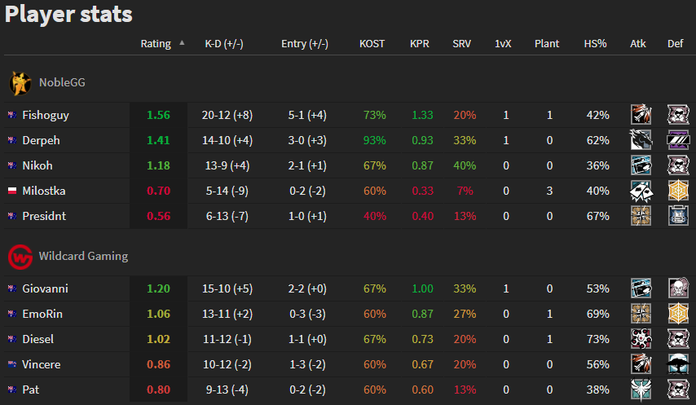Click the flag next to Fishoguy
This screenshot has width=696, height=405.
(x=12, y=115)
